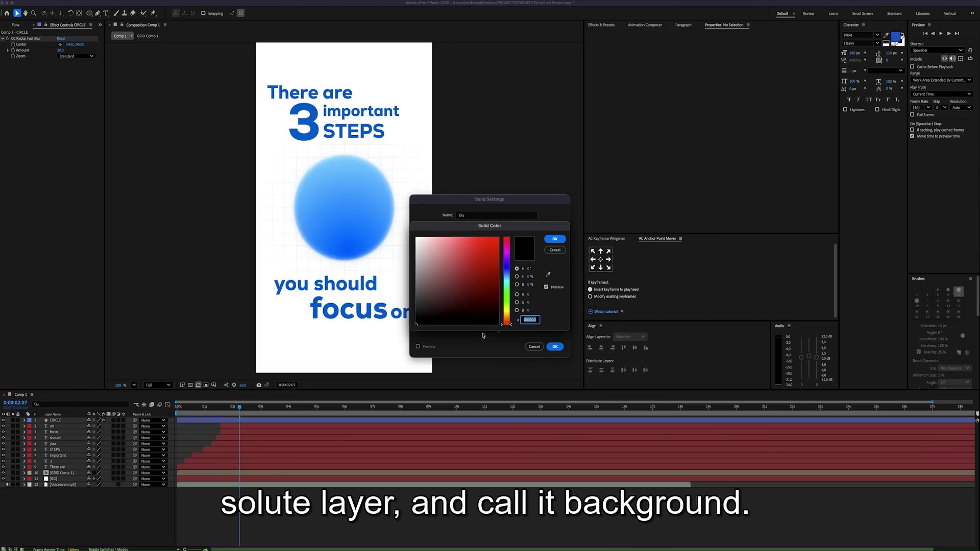Switch to Effects & Presets tab
Image resolution: width=980 pixels, height=551 pixels.
click(601, 25)
